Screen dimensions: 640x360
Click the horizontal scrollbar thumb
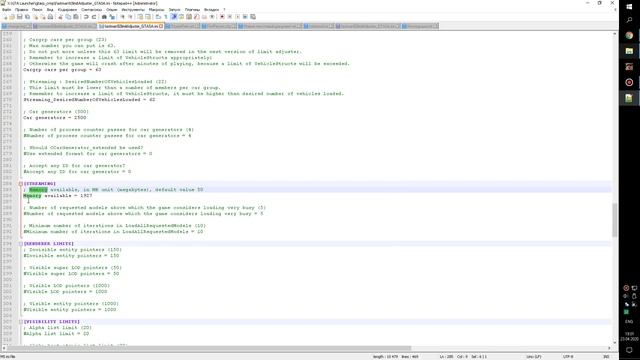[209, 348]
